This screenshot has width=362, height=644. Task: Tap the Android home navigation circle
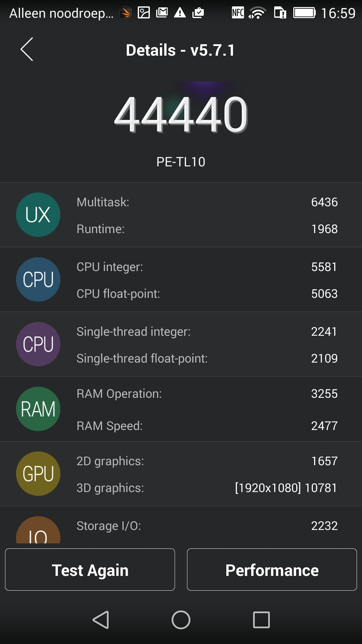(x=181, y=620)
